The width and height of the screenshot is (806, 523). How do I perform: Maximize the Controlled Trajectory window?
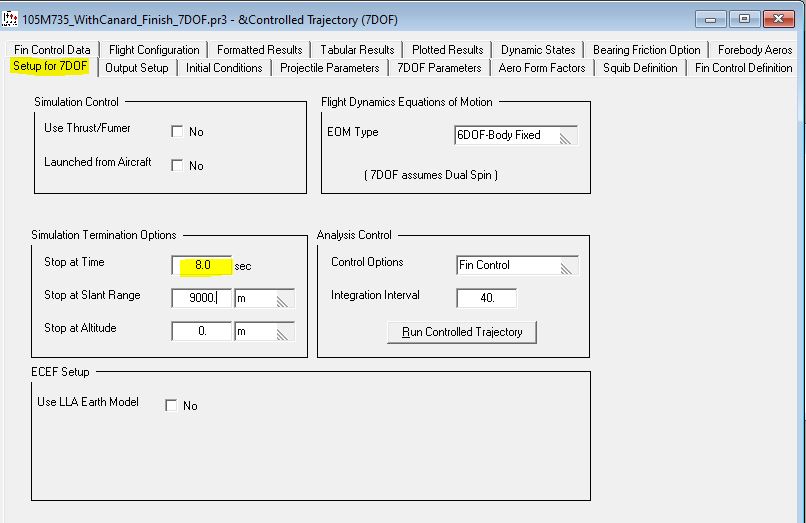[744, 18]
